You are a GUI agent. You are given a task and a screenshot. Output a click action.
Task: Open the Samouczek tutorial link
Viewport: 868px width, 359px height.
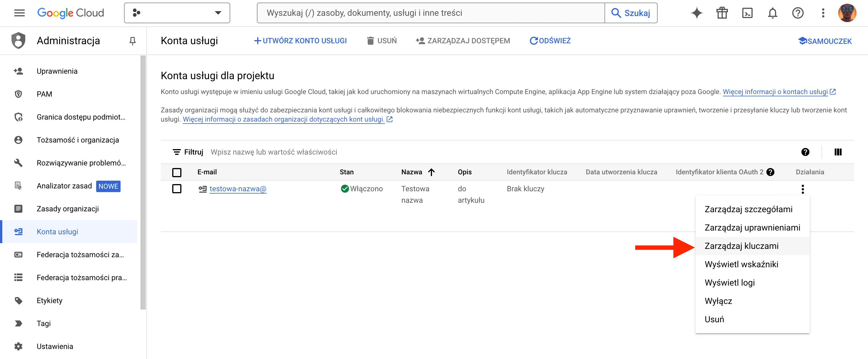(825, 41)
